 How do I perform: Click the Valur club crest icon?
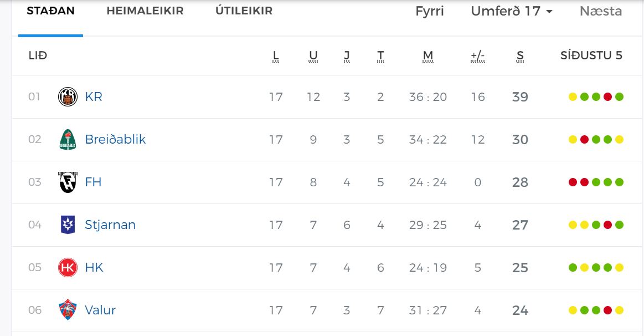coord(68,310)
